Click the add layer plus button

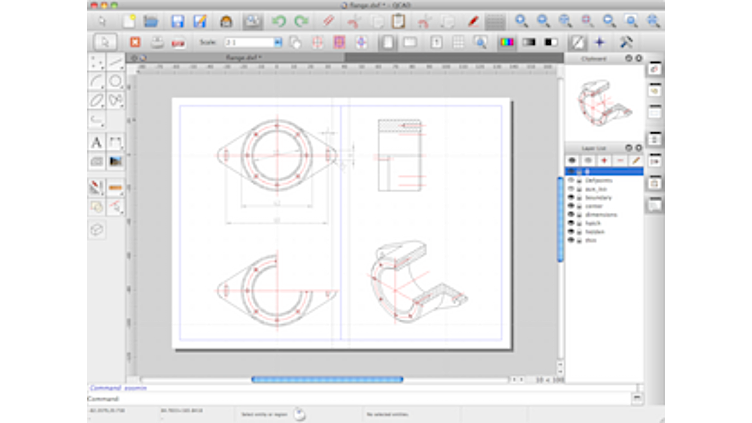pyautogui.click(x=603, y=160)
